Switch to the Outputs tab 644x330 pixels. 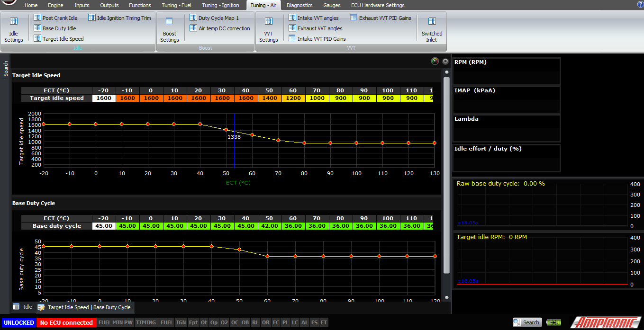(109, 5)
